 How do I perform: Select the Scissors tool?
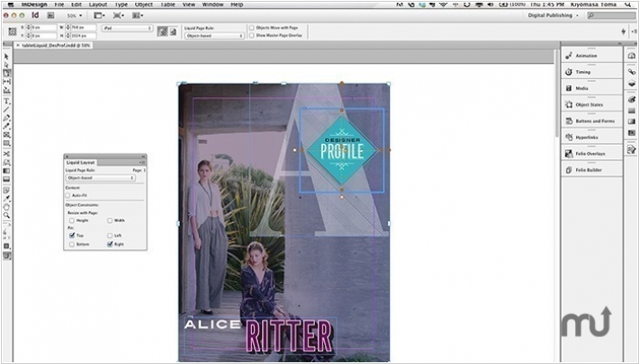[x=6, y=154]
